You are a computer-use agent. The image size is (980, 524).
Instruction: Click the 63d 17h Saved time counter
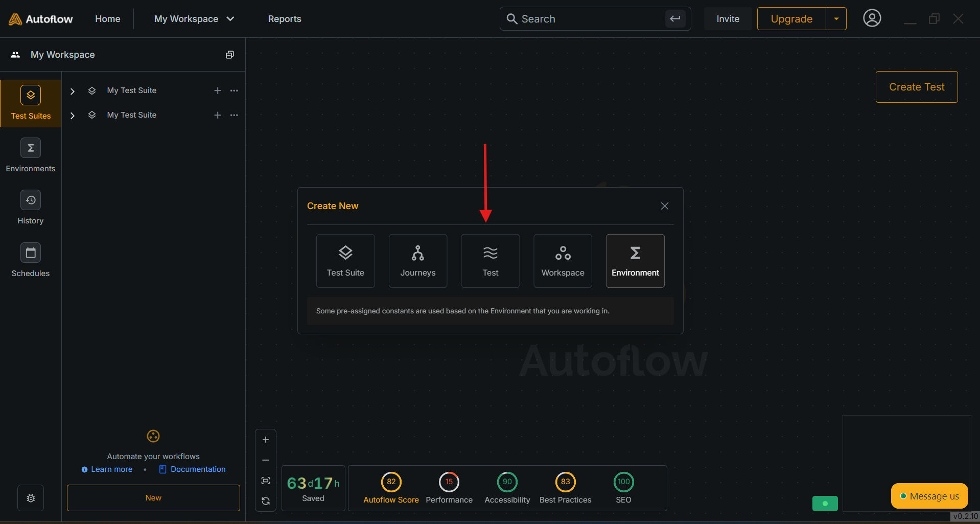click(313, 488)
